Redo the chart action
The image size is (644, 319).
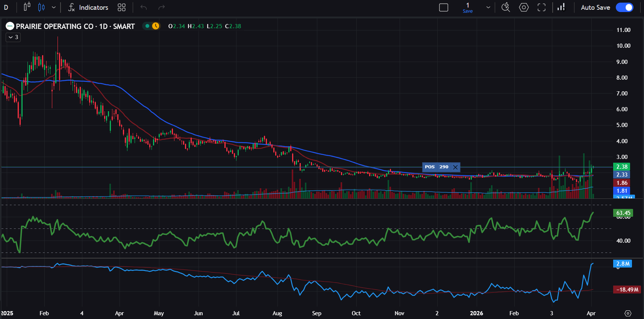(x=162, y=8)
